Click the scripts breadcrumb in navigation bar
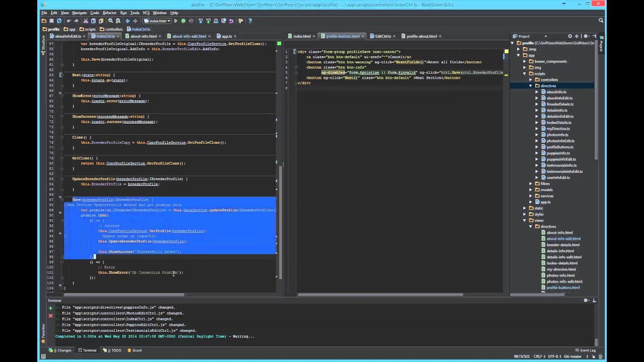 point(88,29)
